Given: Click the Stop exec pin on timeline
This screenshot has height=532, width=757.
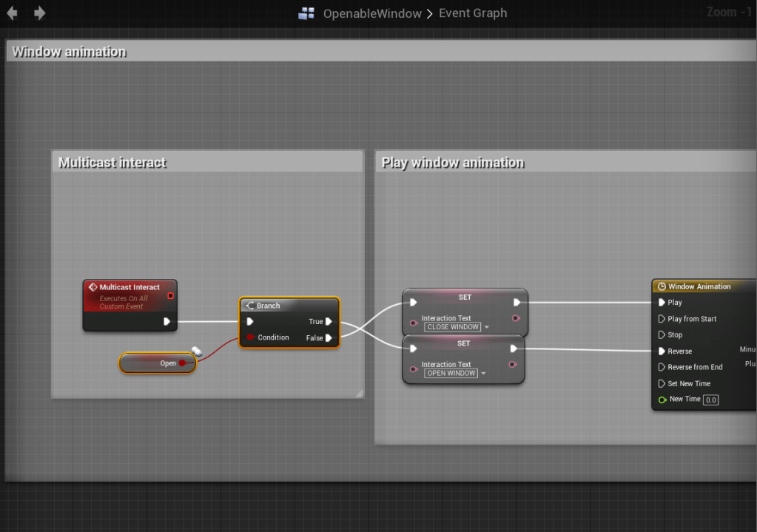Looking at the screenshot, I should (662, 334).
